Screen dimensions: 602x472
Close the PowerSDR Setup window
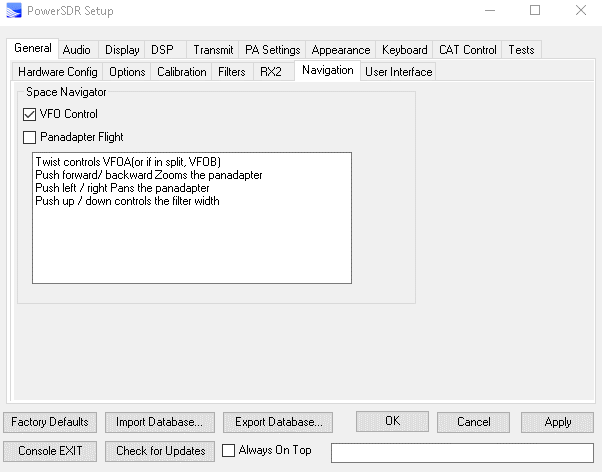pos(581,10)
